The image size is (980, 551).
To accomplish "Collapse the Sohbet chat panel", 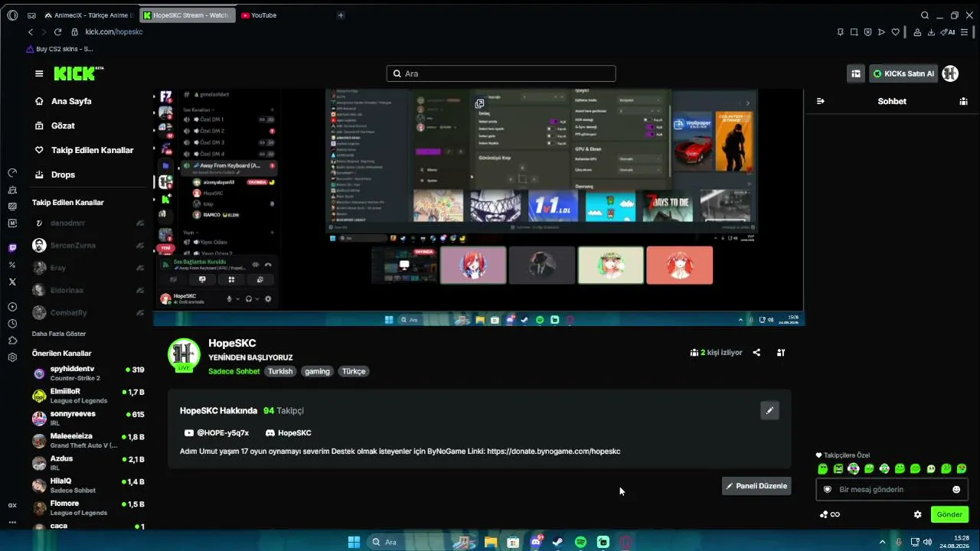I will click(821, 101).
